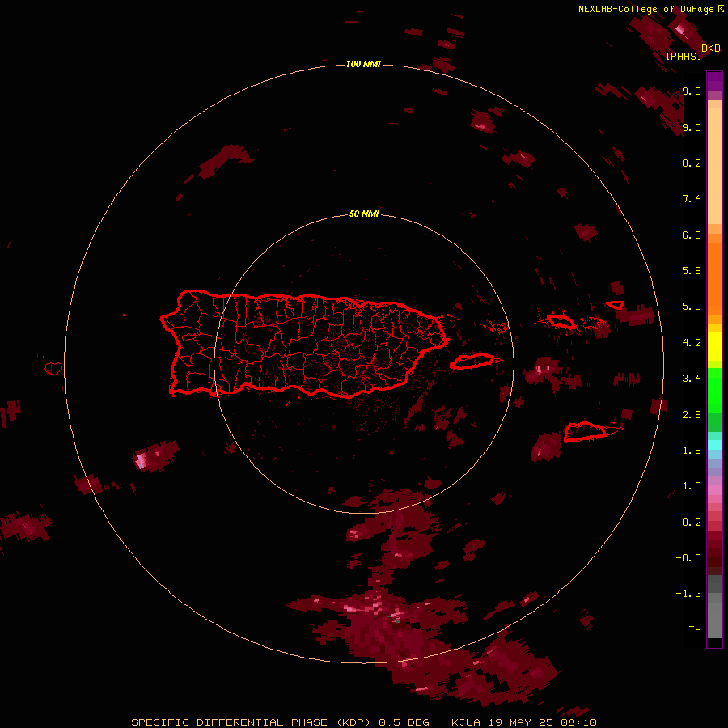728x728 pixels.
Task: Click the 6.6 scale value
Action: (x=692, y=235)
